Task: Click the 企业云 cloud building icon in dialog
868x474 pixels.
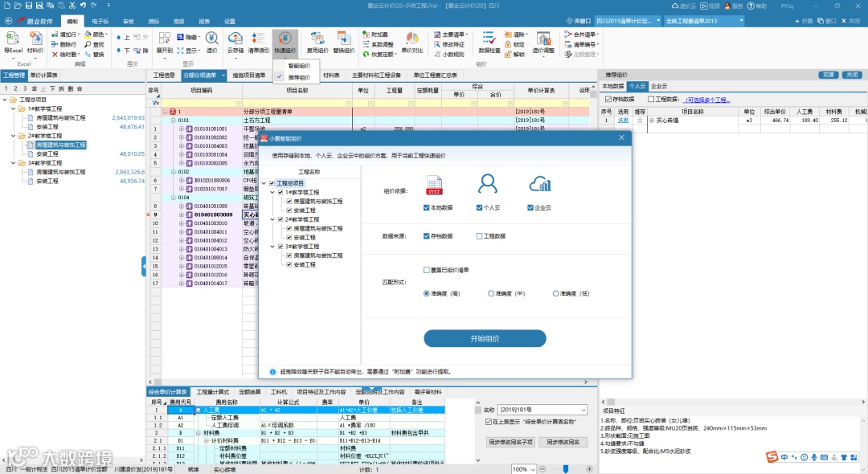Action: pyautogui.click(x=540, y=184)
